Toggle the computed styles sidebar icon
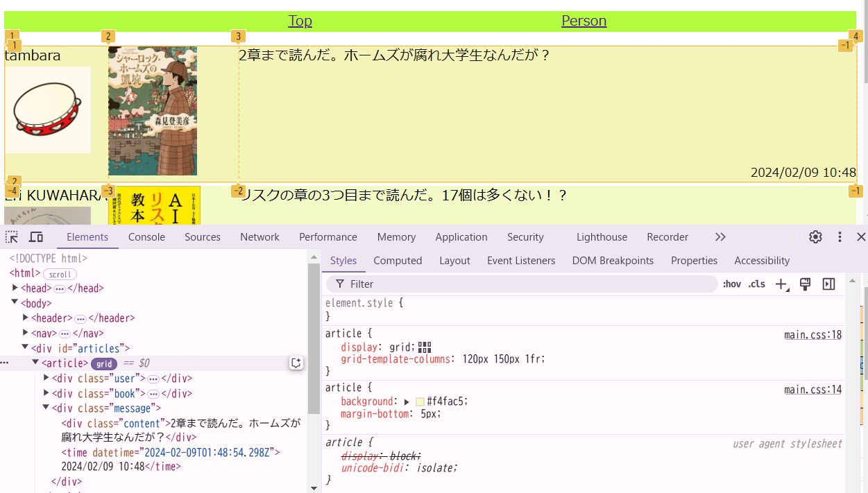 coord(828,284)
